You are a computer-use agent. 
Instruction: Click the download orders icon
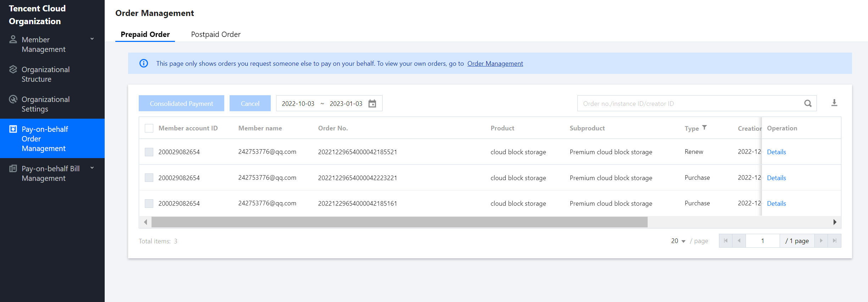tap(834, 103)
